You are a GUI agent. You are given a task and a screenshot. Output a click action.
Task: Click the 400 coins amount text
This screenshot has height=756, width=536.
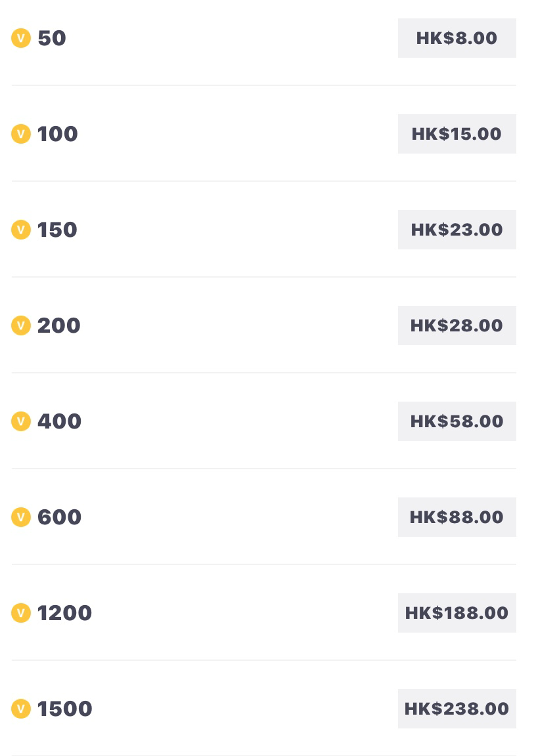pos(59,421)
